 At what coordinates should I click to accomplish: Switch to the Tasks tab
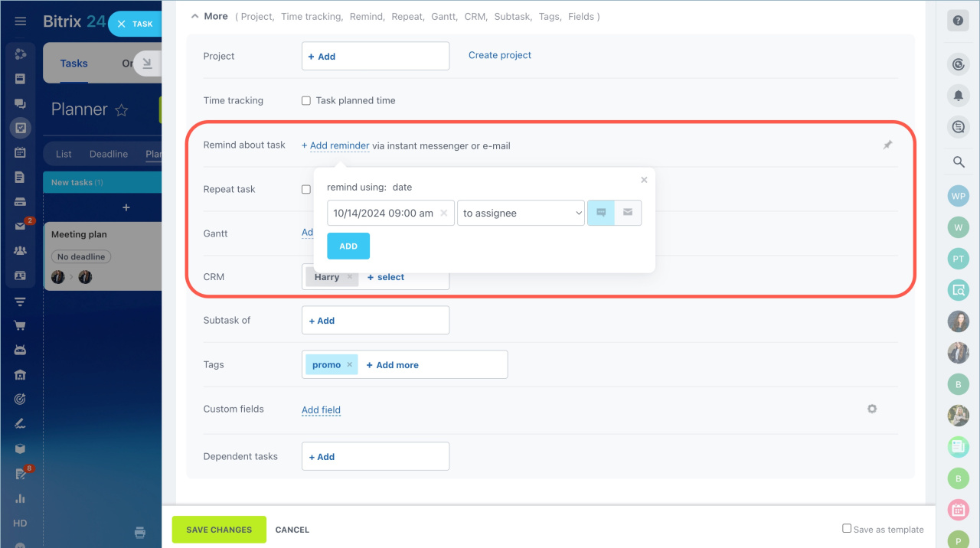[x=73, y=64]
